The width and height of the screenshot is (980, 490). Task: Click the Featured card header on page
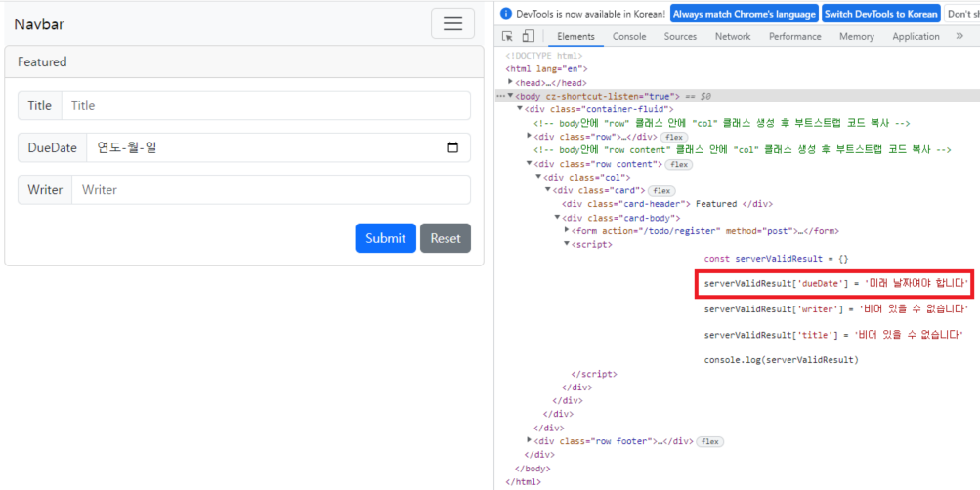pyautogui.click(x=243, y=61)
